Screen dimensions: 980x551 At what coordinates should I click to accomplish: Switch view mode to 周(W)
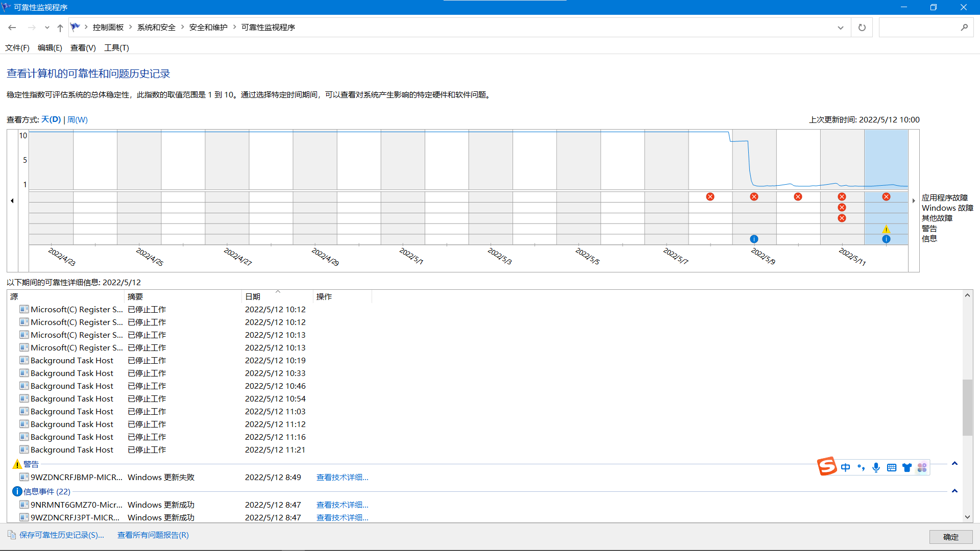click(x=78, y=119)
